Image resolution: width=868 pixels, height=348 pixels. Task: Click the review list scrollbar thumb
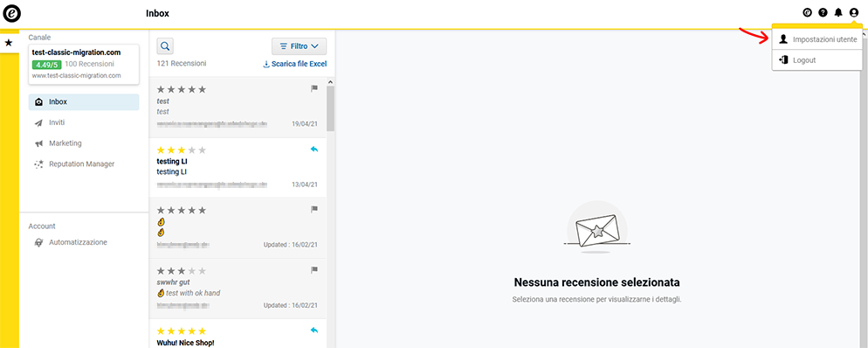click(330, 108)
